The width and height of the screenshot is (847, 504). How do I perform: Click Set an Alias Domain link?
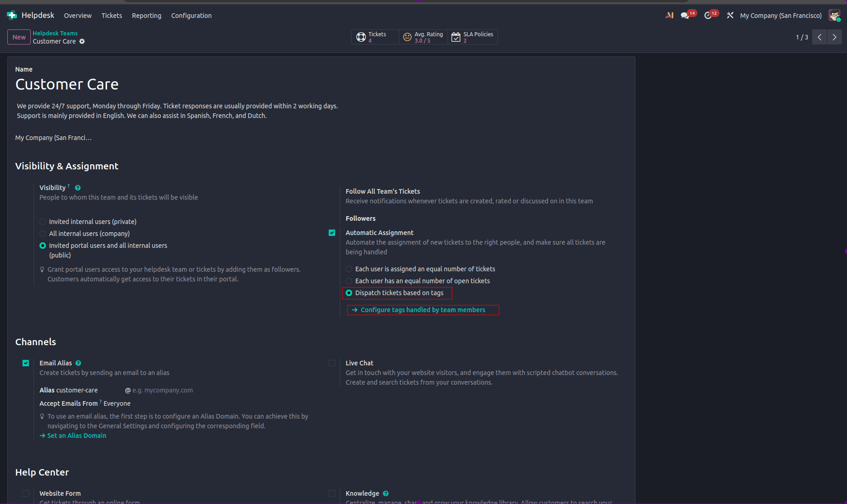click(77, 436)
